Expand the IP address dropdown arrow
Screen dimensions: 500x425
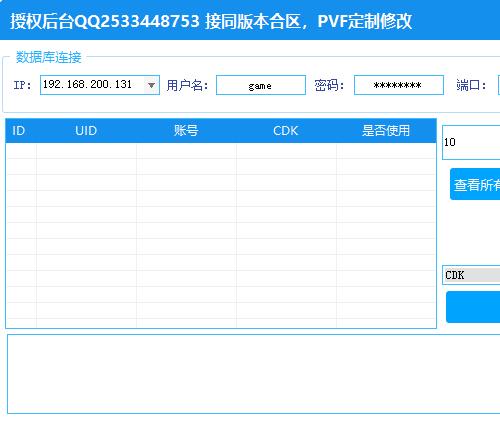click(151, 85)
